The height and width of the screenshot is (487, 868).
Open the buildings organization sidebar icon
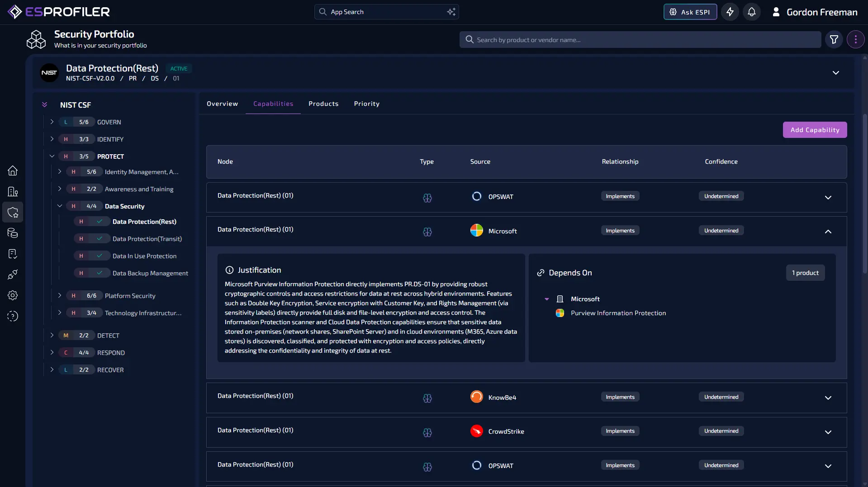[13, 191]
